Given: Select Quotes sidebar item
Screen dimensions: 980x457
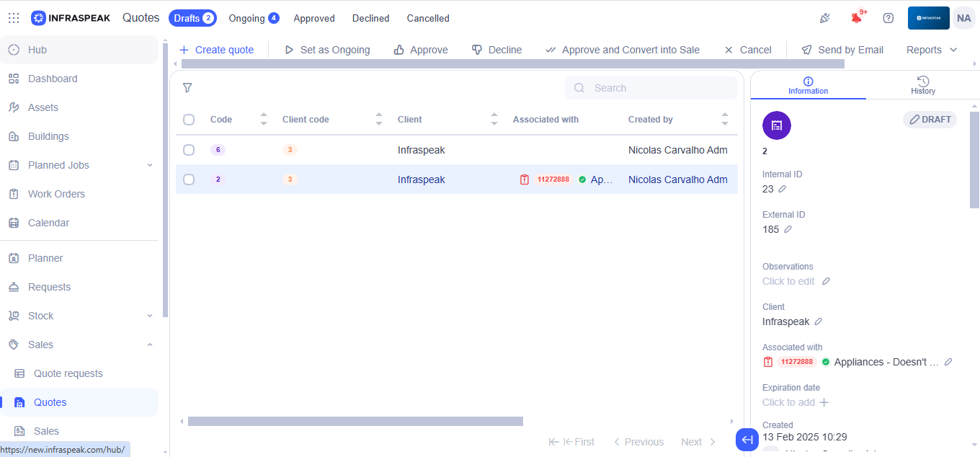Looking at the screenshot, I should [x=79, y=402].
